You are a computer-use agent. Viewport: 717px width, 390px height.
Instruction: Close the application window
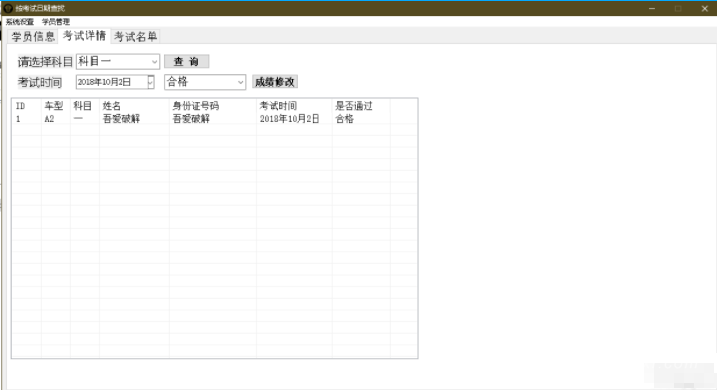click(705, 8)
